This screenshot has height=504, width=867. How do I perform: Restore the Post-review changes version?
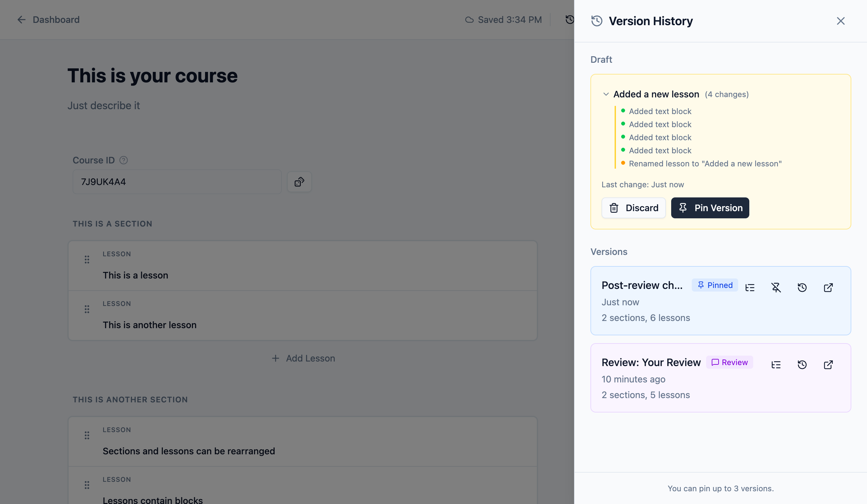[x=802, y=287]
